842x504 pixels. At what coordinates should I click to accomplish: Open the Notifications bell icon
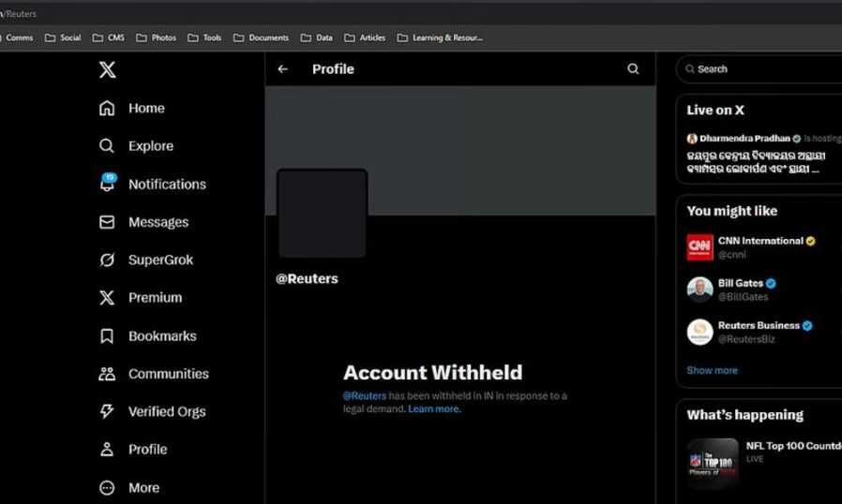click(x=107, y=185)
